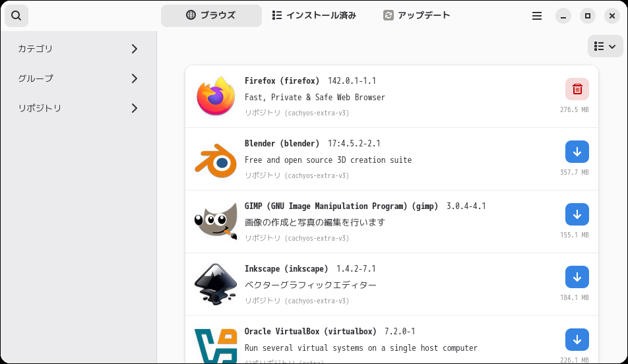This screenshot has height=364, width=628.
Task: Click the Blender version 17:4.5.2-2.1
Action: (x=354, y=143)
